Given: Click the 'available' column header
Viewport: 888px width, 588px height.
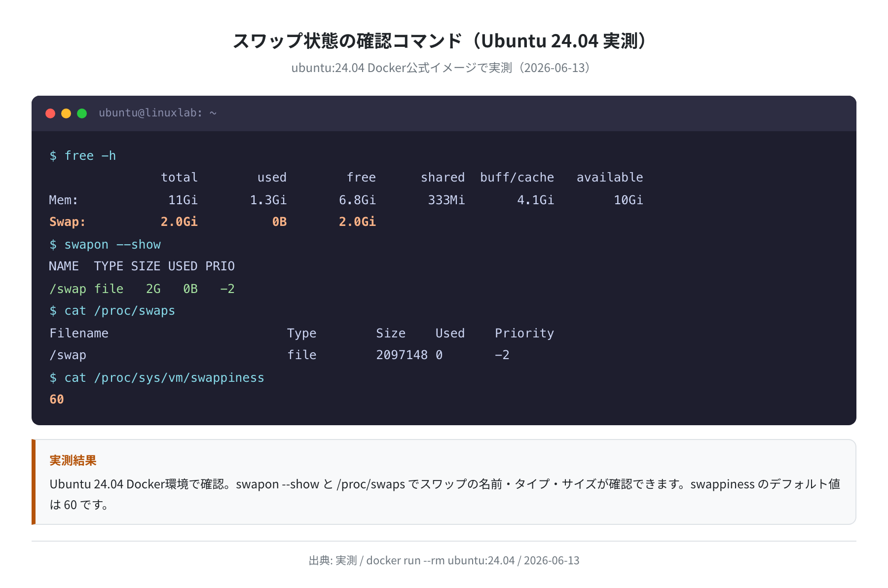Looking at the screenshot, I should 610,178.
